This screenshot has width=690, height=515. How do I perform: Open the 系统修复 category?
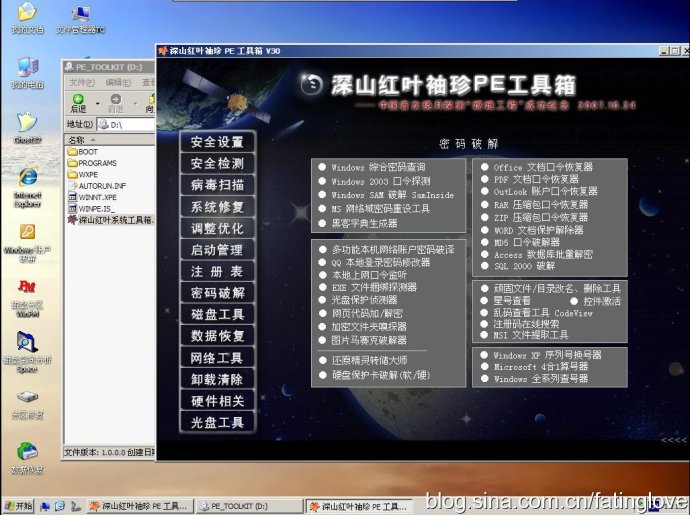(x=217, y=206)
